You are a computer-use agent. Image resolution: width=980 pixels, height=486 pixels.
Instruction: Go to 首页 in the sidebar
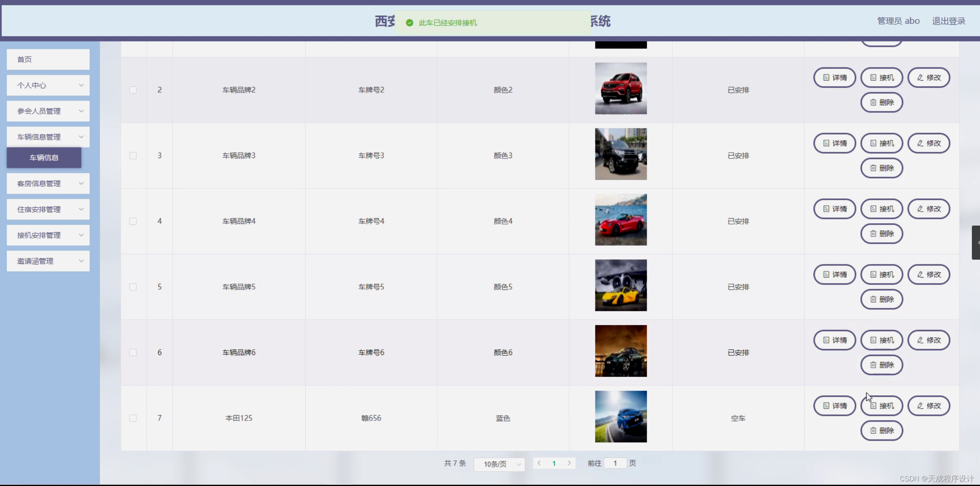click(48, 59)
